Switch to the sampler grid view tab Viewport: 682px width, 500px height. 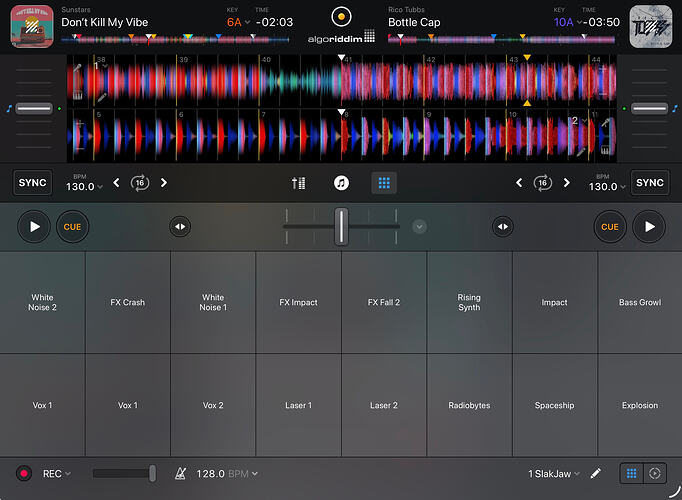tap(632, 473)
